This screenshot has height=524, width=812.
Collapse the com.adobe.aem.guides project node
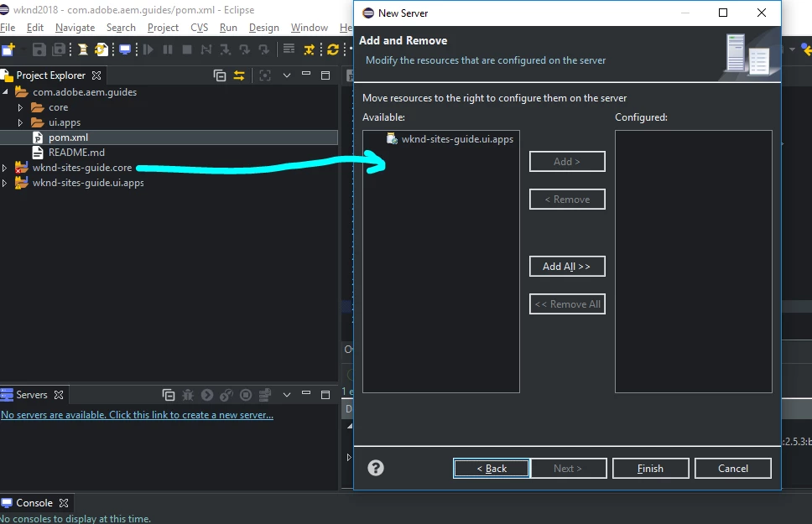coord(5,92)
